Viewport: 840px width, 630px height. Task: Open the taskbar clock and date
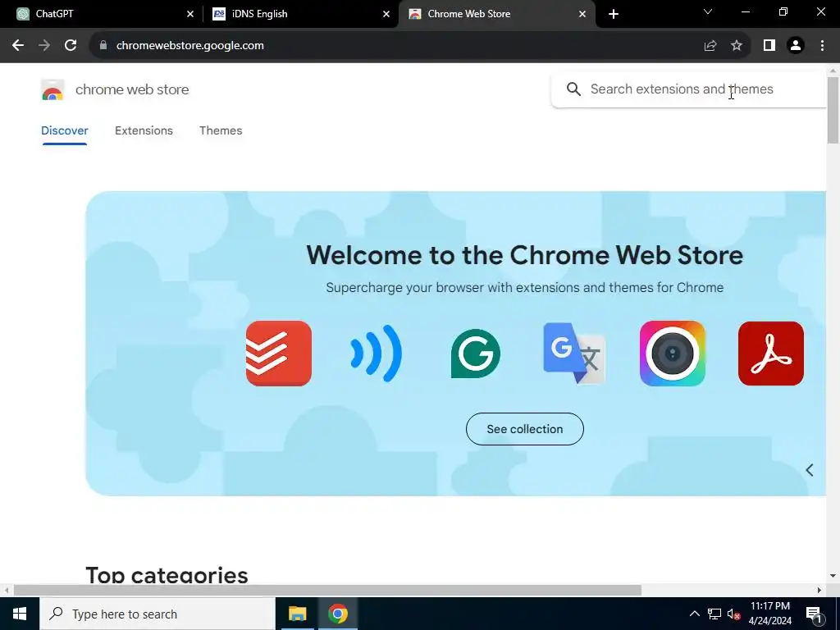point(769,614)
